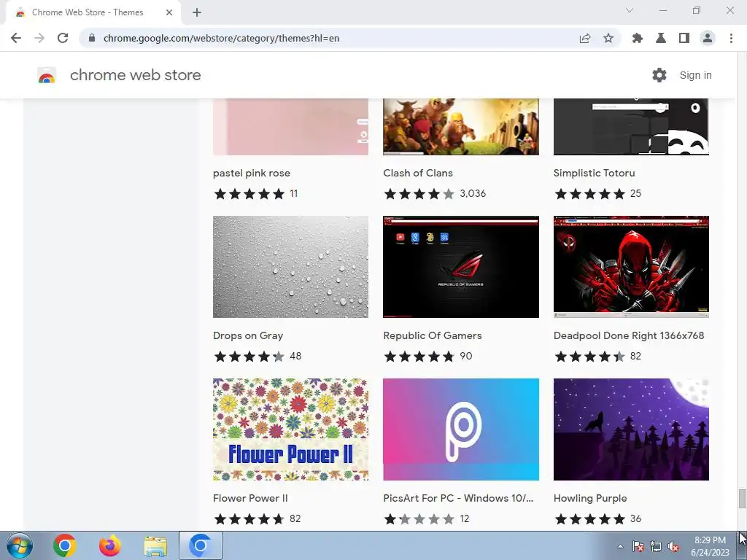Reload the Chrome Web Store page
Image resolution: width=747 pixels, height=560 pixels.
(x=63, y=38)
